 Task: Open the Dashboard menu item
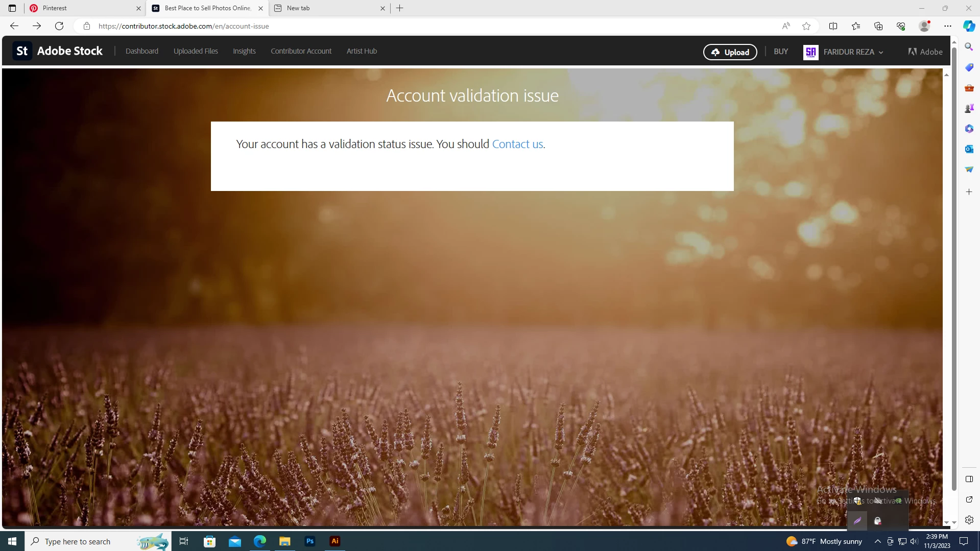pos(142,51)
